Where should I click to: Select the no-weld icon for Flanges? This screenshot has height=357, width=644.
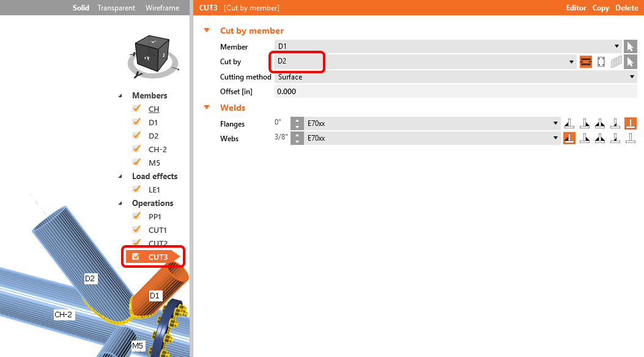pyautogui.click(x=631, y=123)
